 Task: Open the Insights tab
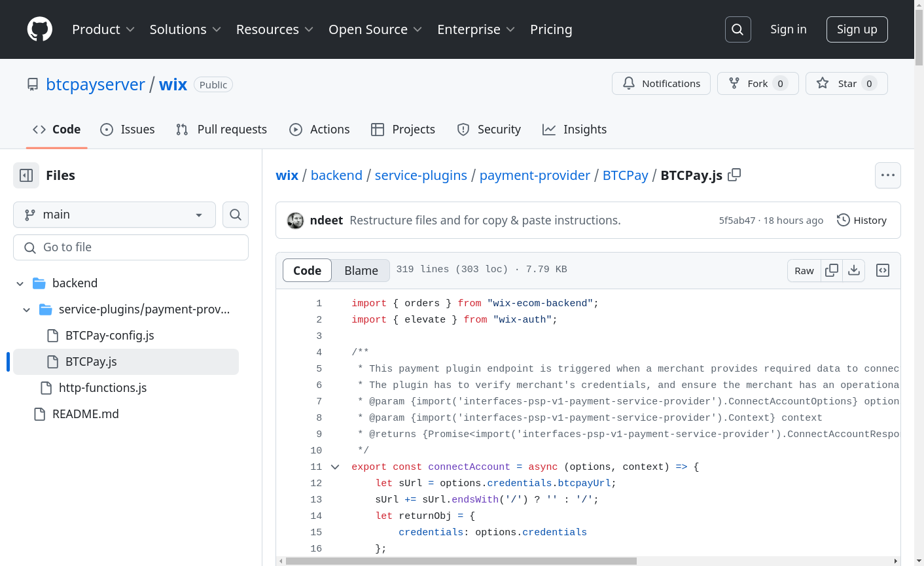tap(575, 130)
